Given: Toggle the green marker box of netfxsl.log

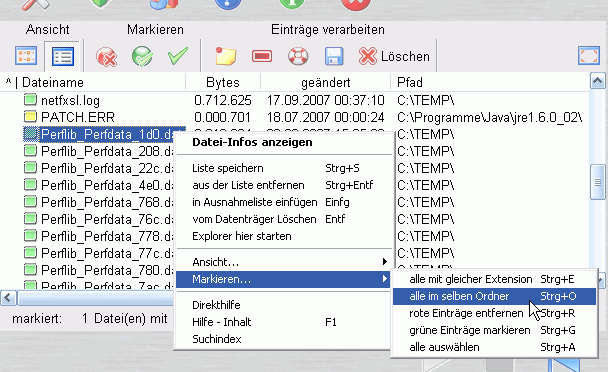Looking at the screenshot, I should click(30, 100).
